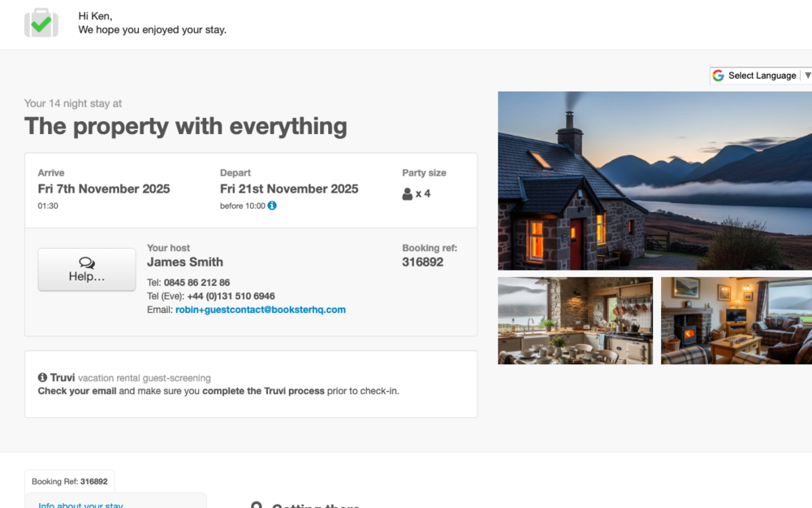
Task: Click the property with everything heading
Action: 186,126
